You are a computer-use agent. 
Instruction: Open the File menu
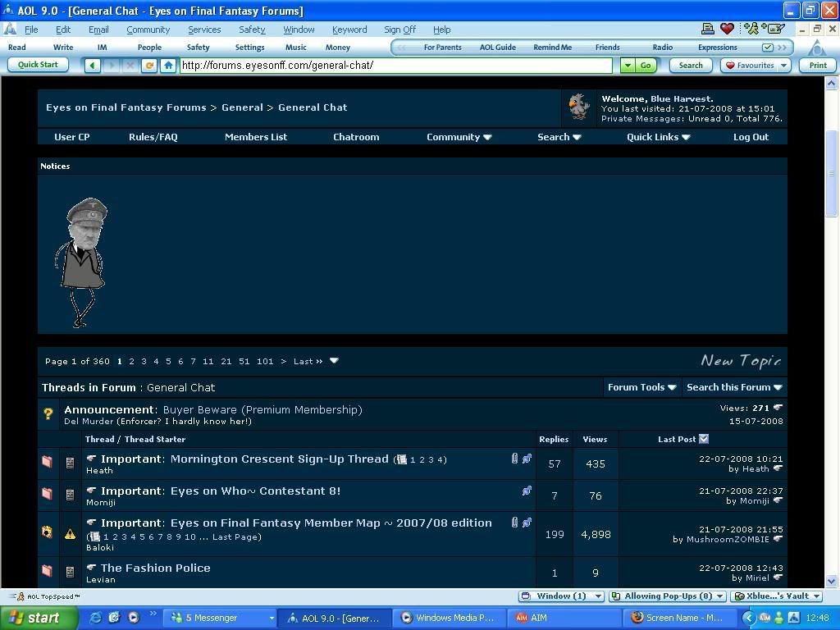(x=32, y=30)
